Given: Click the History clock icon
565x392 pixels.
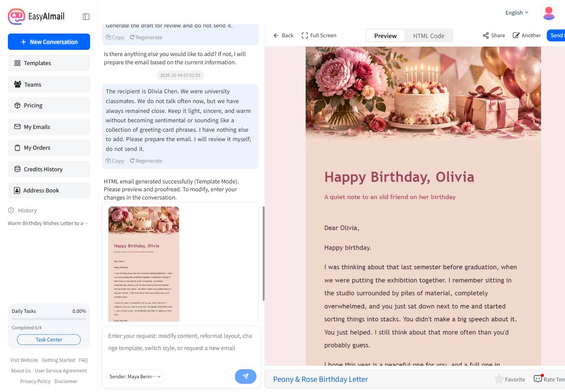Looking at the screenshot, I should point(11,211).
